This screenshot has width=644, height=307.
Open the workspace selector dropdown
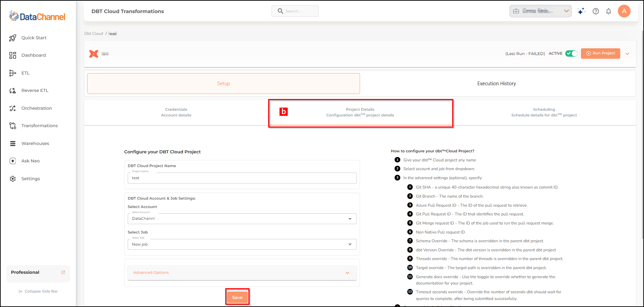coord(540,11)
